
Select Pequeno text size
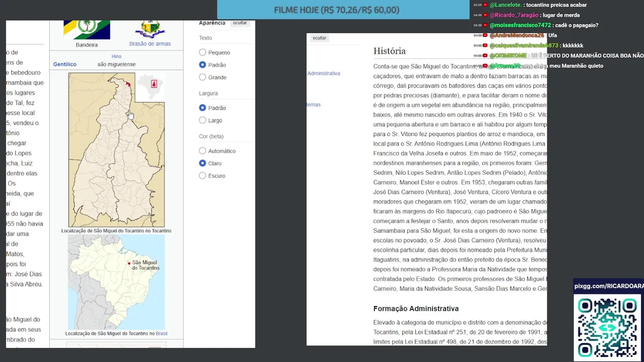click(x=202, y=52)
